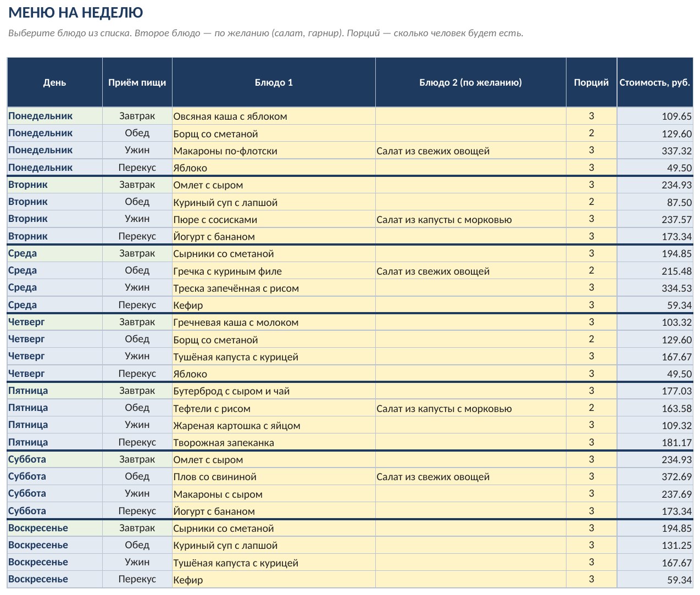Select the cost value 109.65
This screenshot has height=595, width=700.
(x=655, y=116)
